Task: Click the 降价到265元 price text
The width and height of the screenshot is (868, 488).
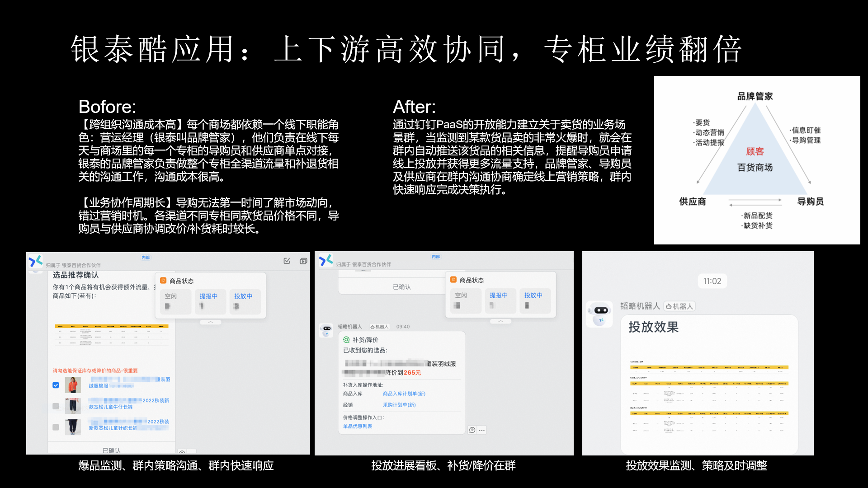Action: pyautogui.click(x=403, y=372)
